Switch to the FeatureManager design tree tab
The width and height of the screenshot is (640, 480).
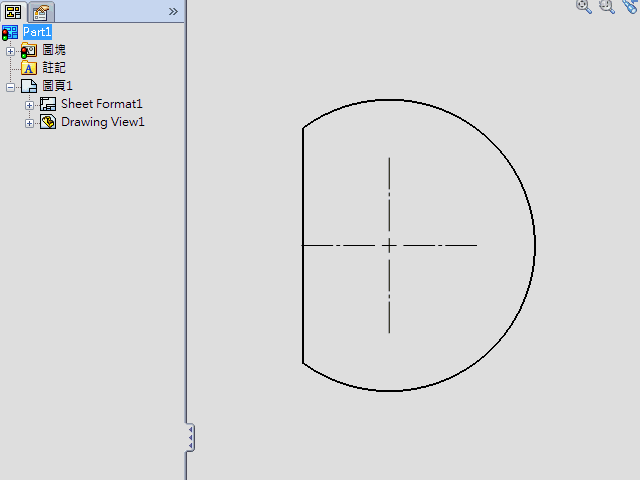(x=13, y=12)
